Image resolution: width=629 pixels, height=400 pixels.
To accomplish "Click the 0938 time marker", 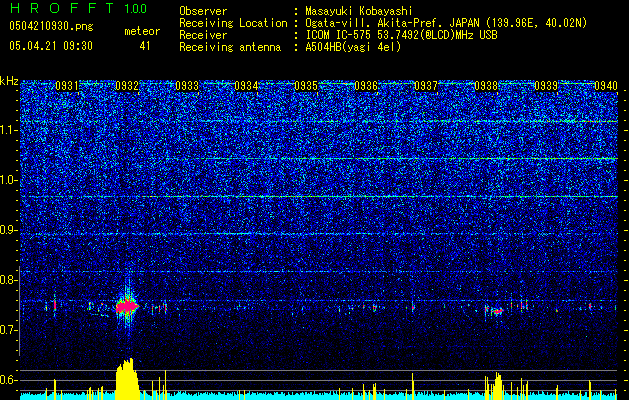I will [x=486, y=86].
